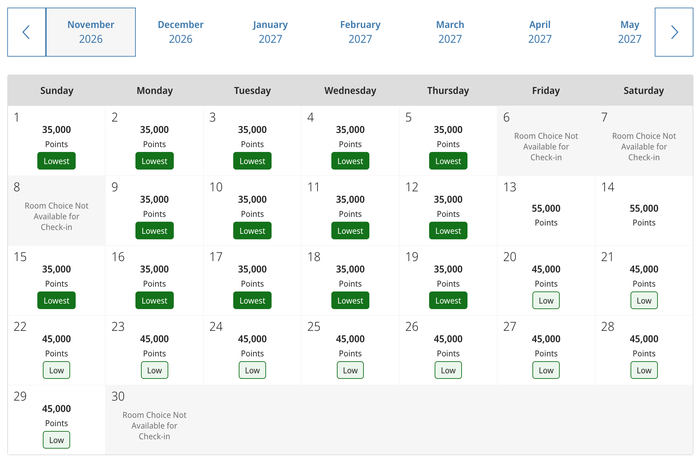The width and height of the screenshot is (700, 460).
Task: Switch to December 2026 tab
Action: pyautogui.click(x=181, y=32)
